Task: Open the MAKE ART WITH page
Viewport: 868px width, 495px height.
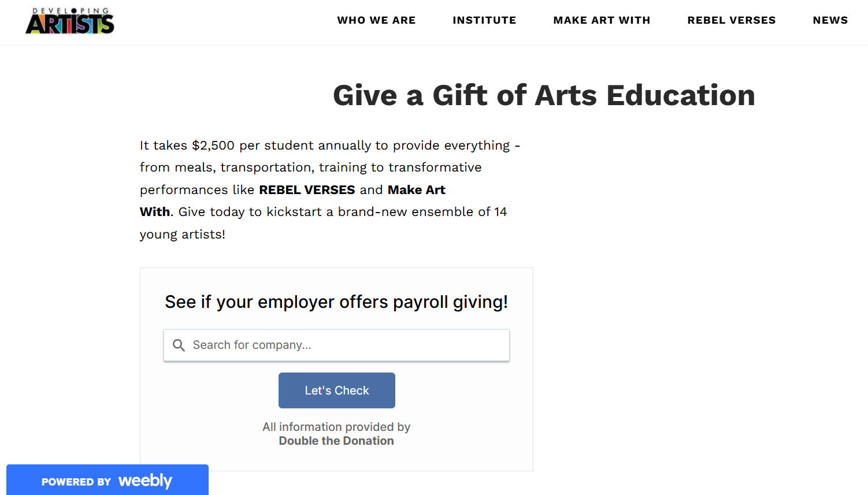Action: (x=602, y=20)
